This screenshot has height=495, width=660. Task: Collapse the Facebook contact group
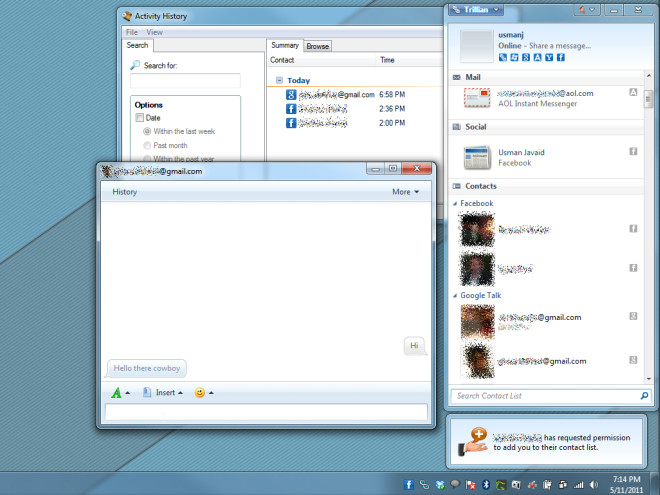(455, 204)
